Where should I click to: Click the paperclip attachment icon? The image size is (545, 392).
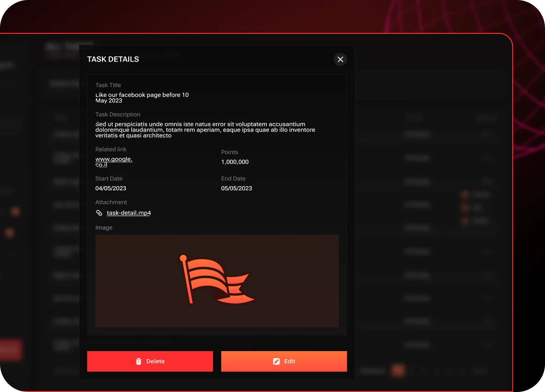click(99, 213)
